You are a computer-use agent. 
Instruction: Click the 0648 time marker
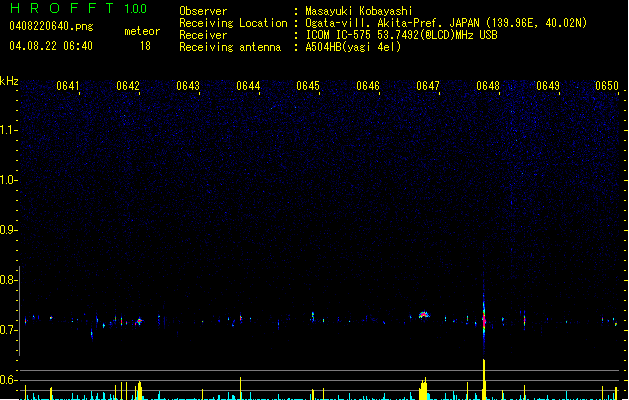coord(488,86)
